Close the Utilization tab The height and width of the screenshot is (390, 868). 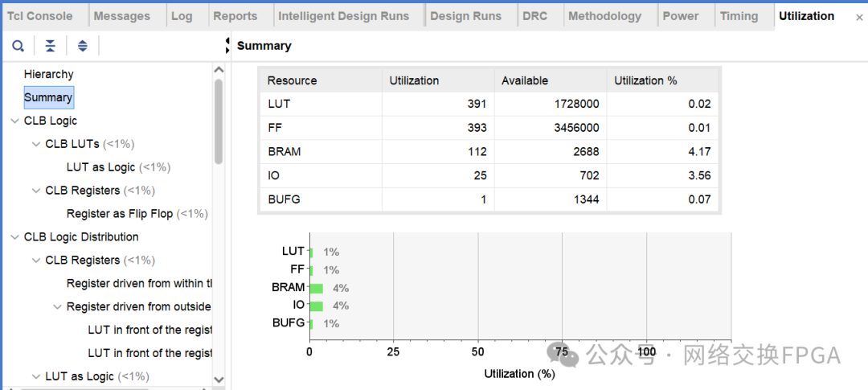(x=858, y=17)
